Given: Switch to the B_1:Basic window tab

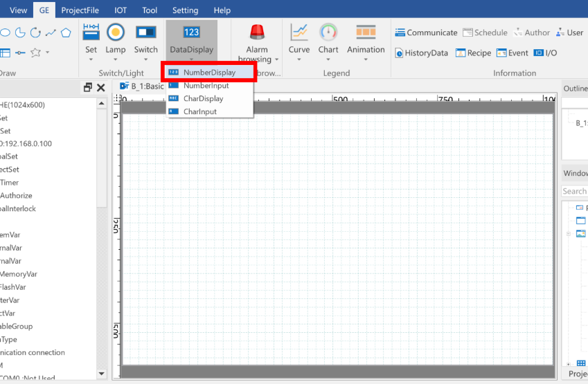Looking at the screenshot, I should [142, 86].
